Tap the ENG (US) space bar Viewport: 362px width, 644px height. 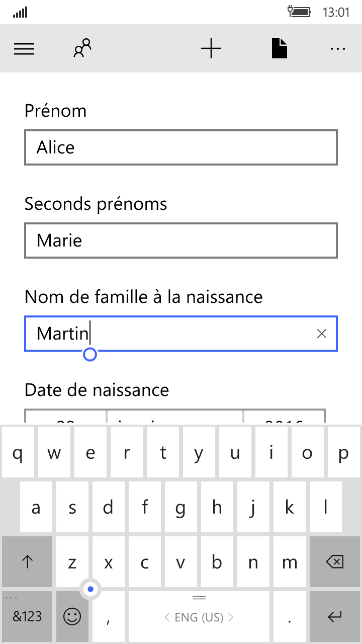(199, 617)
